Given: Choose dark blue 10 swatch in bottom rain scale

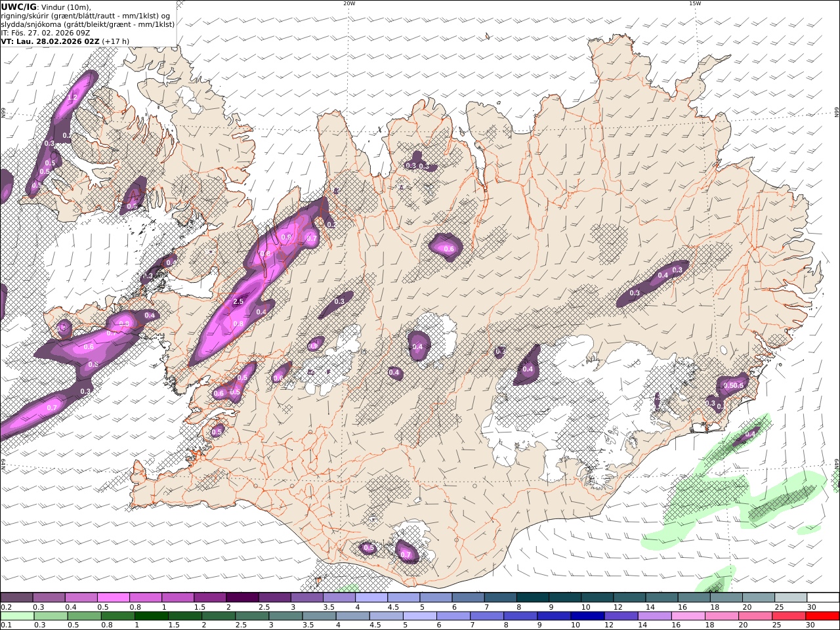Looking at the screenshot, I should tap(587, 616).
